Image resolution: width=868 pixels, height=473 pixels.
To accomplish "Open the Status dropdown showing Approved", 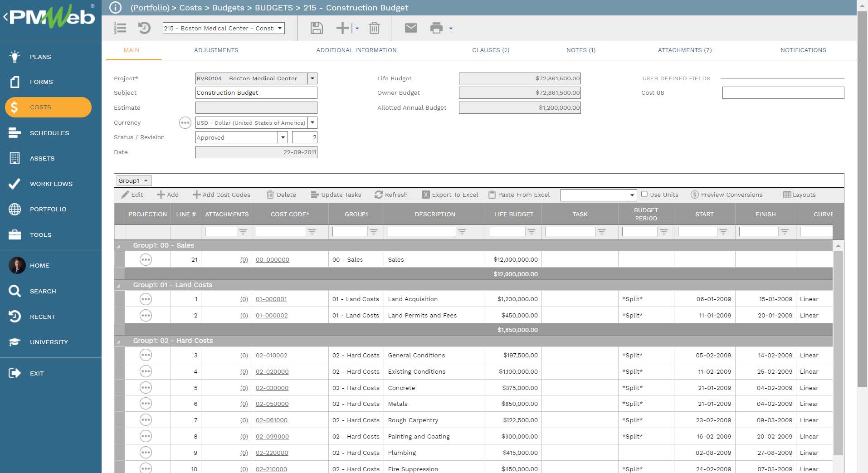I will 283,137.
